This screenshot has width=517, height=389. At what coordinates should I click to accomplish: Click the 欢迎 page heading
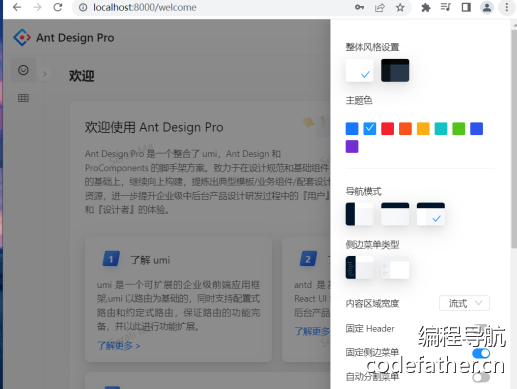click(x=82, y=76)
